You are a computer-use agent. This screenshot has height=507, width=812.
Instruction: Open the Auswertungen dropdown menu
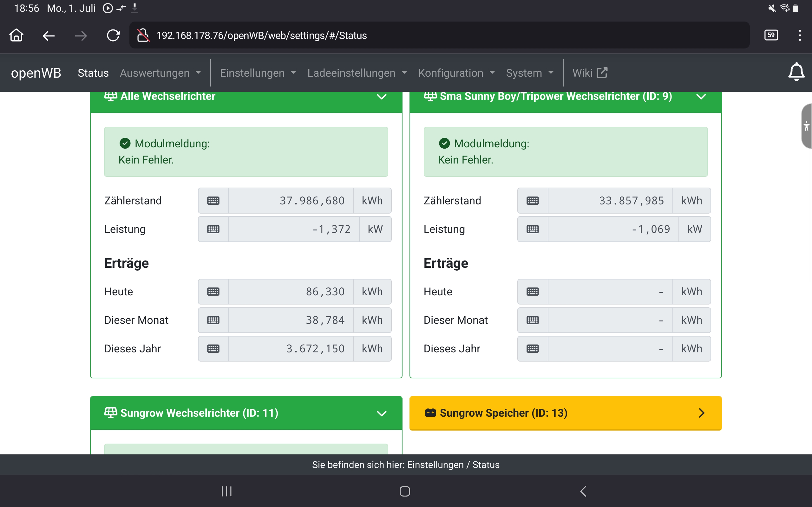click(160, 73)
